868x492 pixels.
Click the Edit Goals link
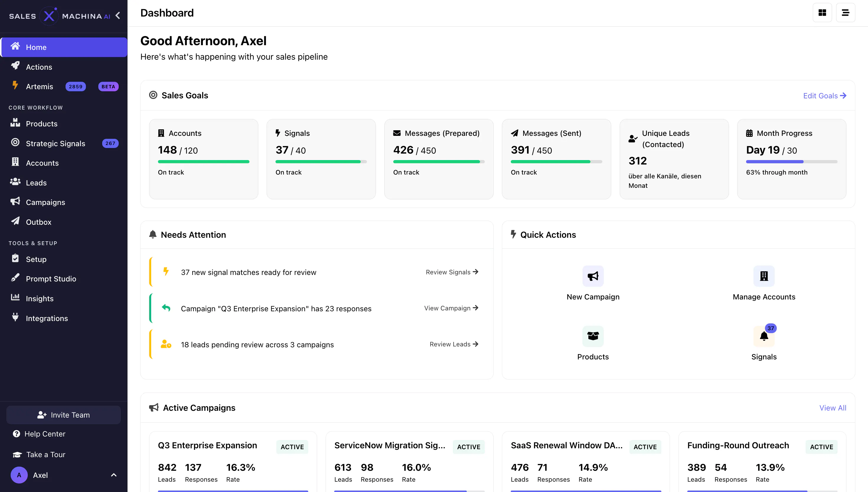(824, 96)
